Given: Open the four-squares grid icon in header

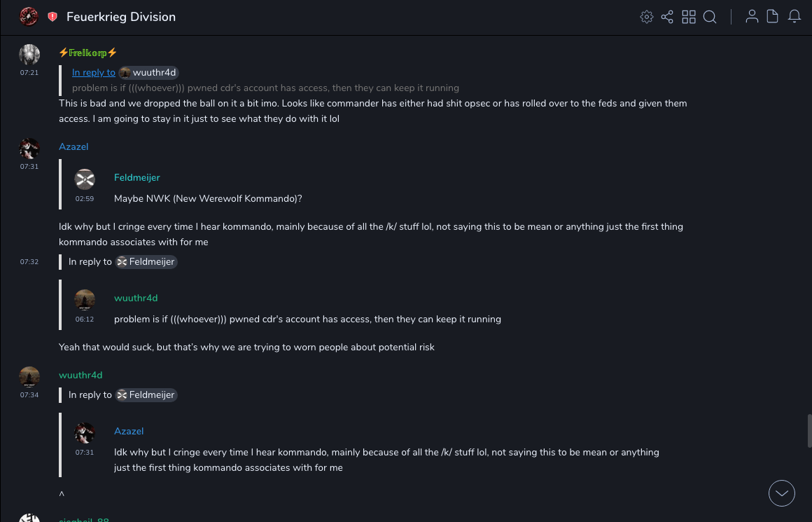Looking at the screenshot, I should [x=689, y=17].
